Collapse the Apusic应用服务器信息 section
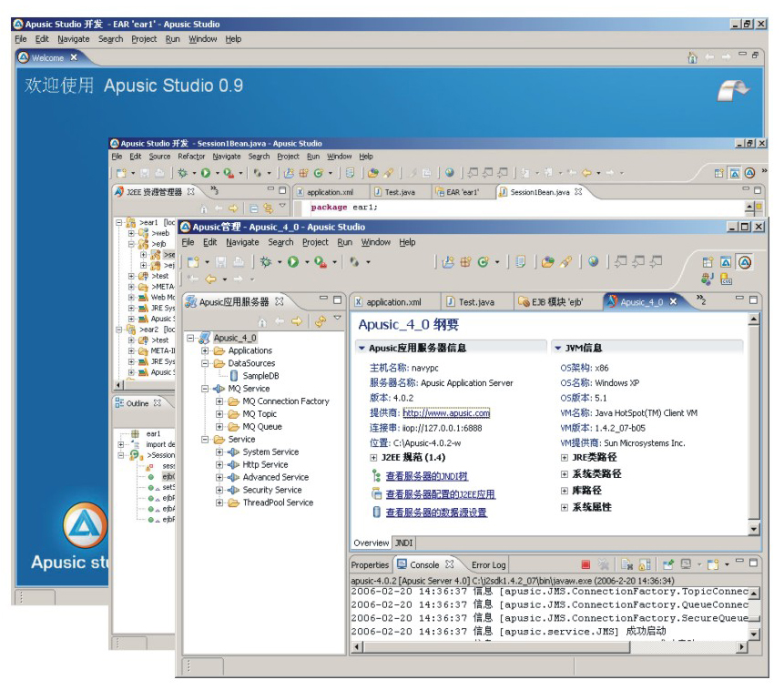 click(361, 348)
